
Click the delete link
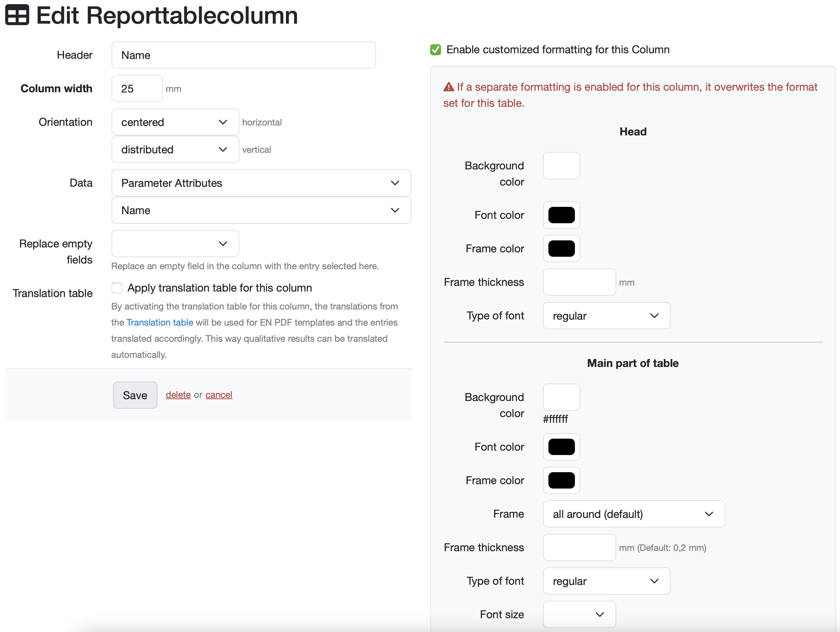pyautogui.click(x=178, y=395)
